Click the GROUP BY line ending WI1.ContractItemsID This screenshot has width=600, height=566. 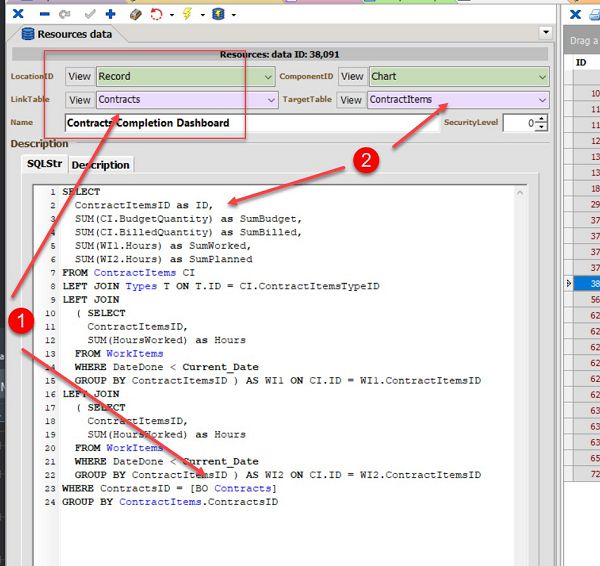(x=278, y=381)
